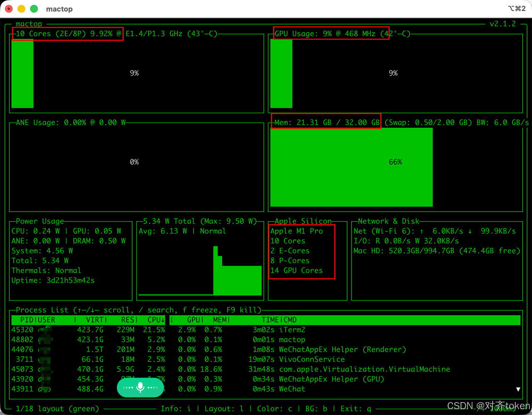Select the WeChatAppEx Helper (Renderer) row
532x415 pixels.
266,350
